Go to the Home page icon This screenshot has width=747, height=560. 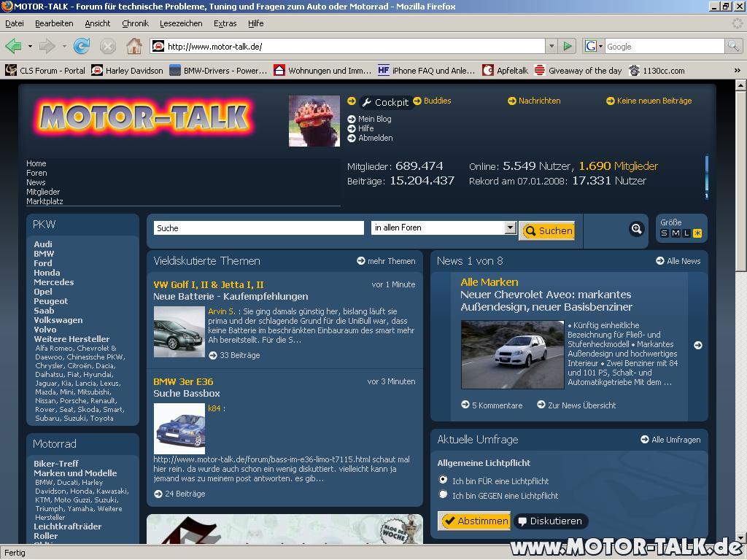(134, 46)
